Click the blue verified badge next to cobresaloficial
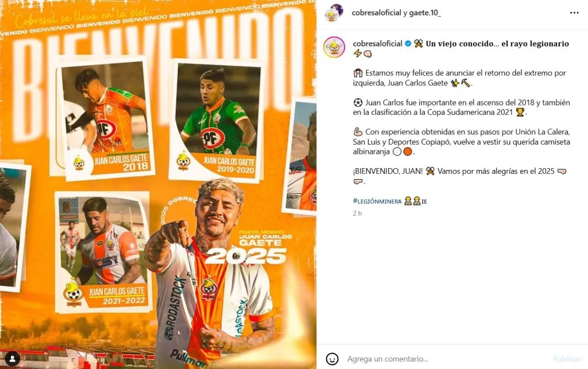Screen dimensions: 588x369 (408, 44)
